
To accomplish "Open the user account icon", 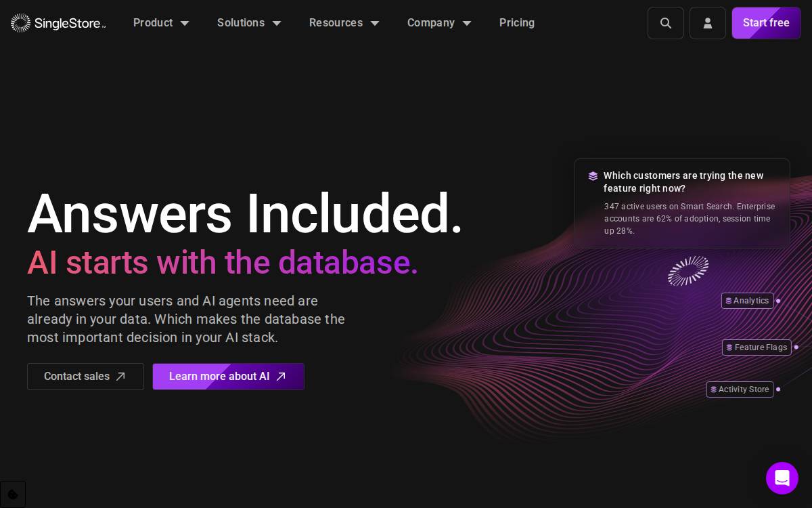I will (708, 23).
